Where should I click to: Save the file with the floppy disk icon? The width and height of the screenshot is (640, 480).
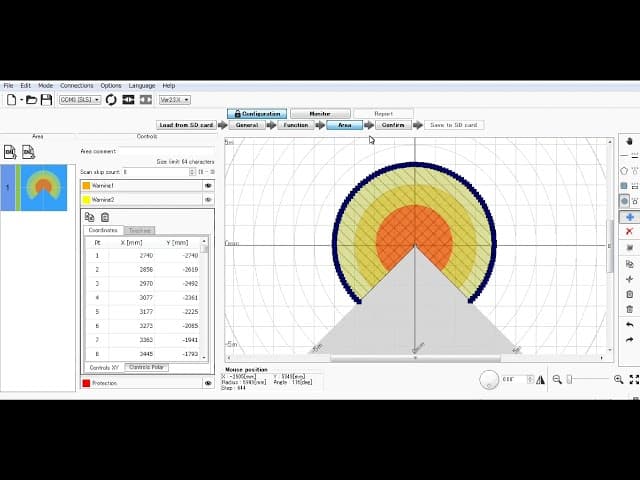[46, 100]
